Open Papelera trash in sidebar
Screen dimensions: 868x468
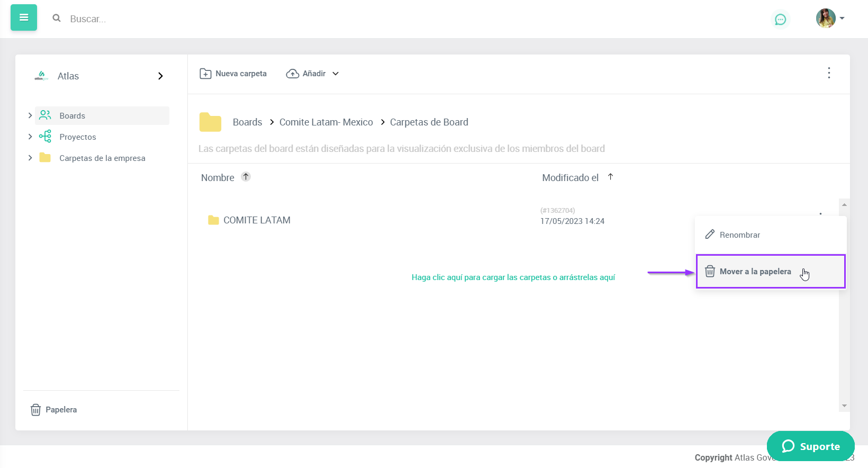54,410
